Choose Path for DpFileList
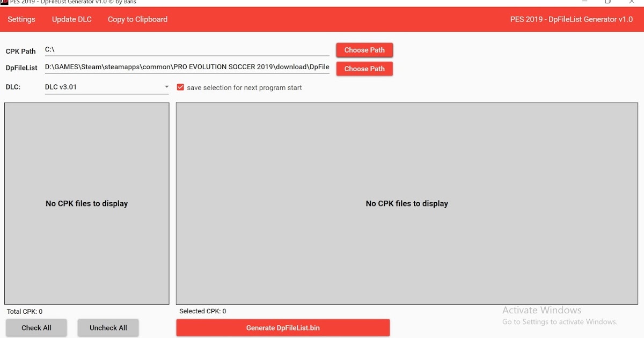This screenshot has width=644, height=338. [364, 69]
